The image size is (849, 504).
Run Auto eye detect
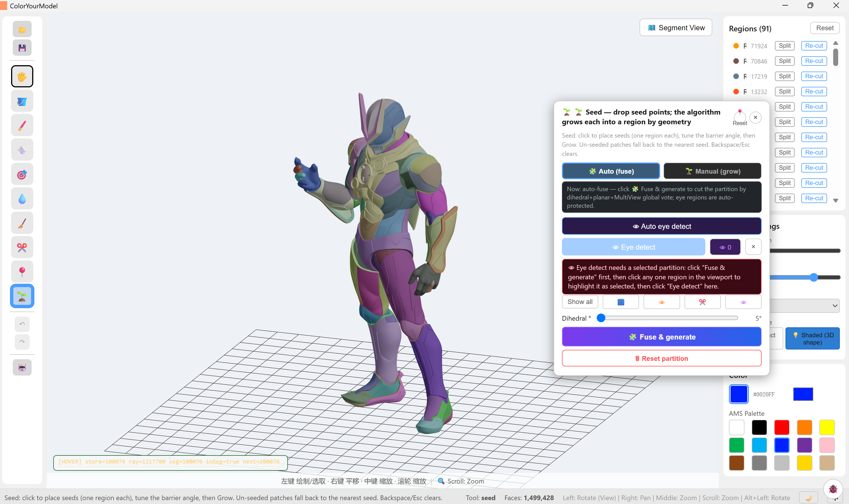662,226
